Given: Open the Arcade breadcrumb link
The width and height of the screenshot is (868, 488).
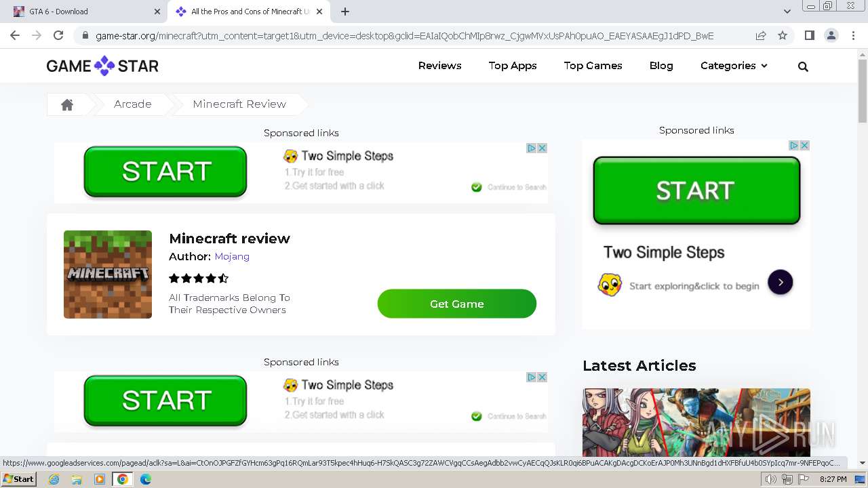Looking at the screenshot, I should [x=133, y=104].
